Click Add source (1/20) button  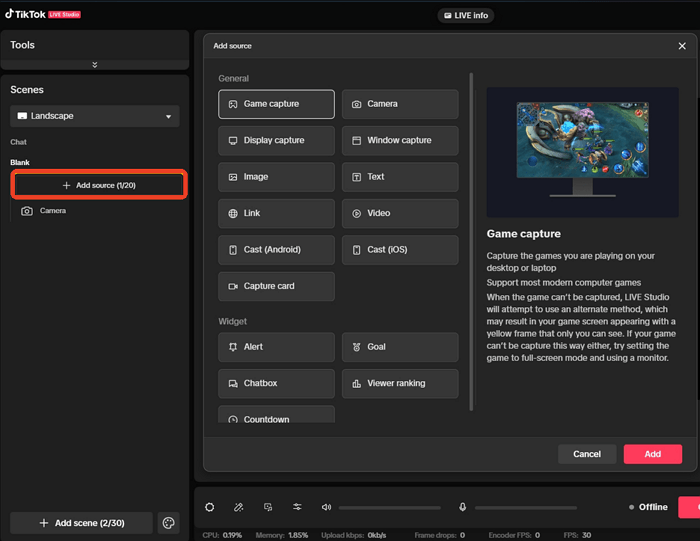tap(99, 185)
